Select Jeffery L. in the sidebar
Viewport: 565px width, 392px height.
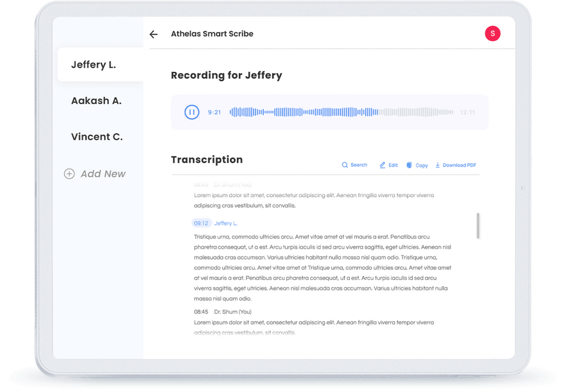[94, 65]
